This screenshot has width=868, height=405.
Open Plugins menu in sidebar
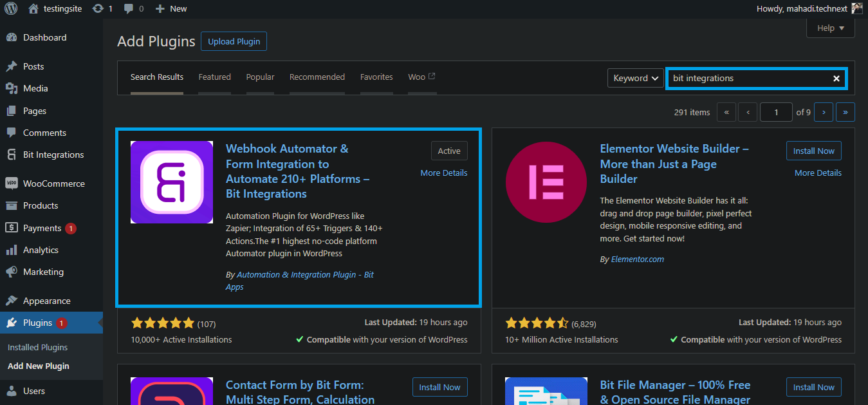(x=51, y=323)
